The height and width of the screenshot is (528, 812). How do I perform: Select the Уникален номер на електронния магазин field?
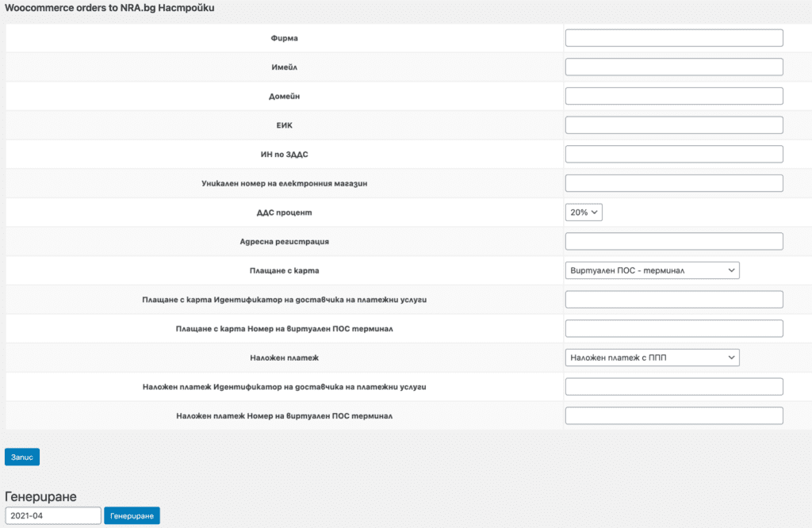[672, 182]
